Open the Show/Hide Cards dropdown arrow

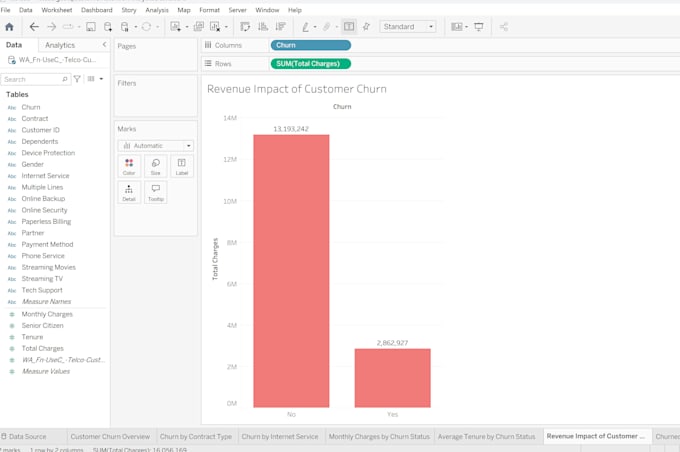pyautogui.click(x=466, y=27)
